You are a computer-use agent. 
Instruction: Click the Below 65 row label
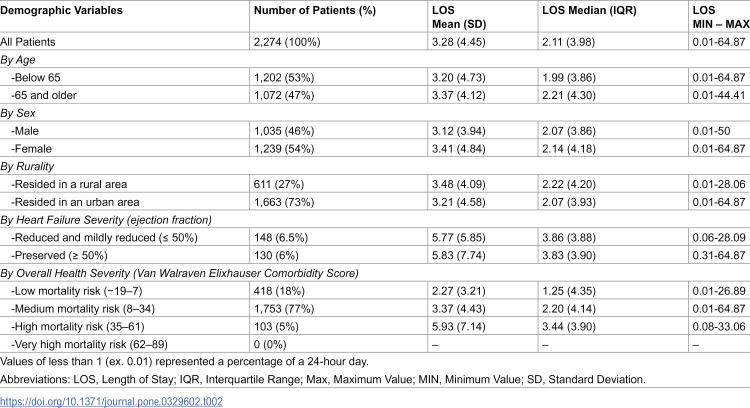36,77
